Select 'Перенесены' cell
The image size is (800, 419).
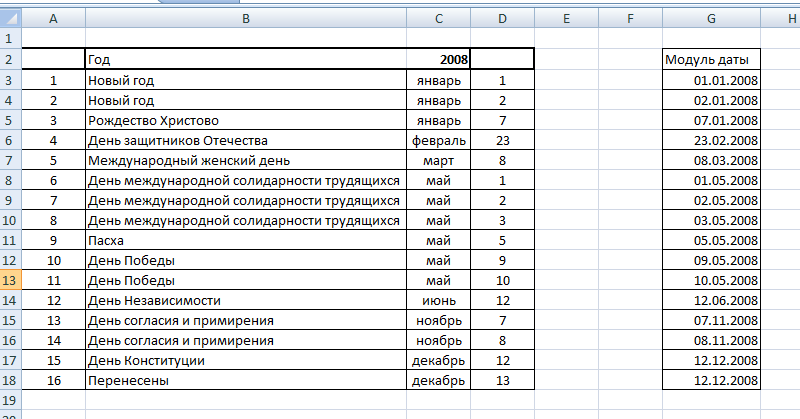point(246,380)
